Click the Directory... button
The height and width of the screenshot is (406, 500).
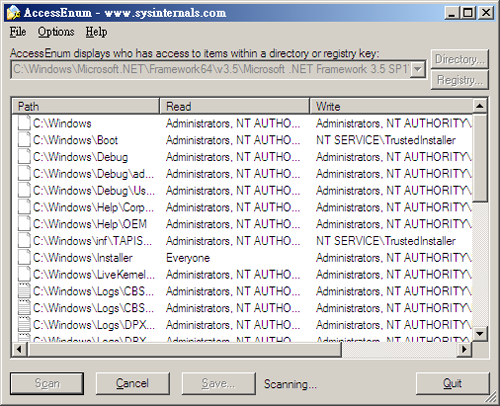[460, 59]
